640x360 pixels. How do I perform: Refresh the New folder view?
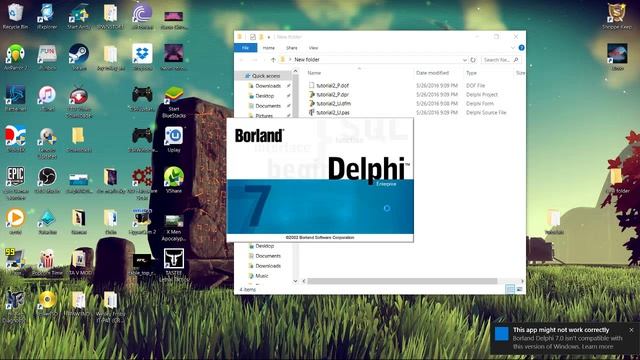(x=473, y=60)
